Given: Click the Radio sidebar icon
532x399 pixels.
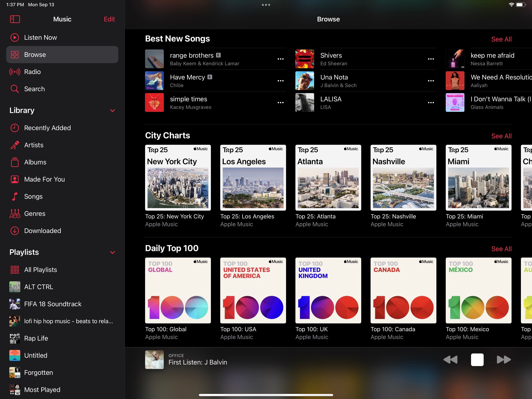Looking at the screenshot, I should [x=15, y=71].
